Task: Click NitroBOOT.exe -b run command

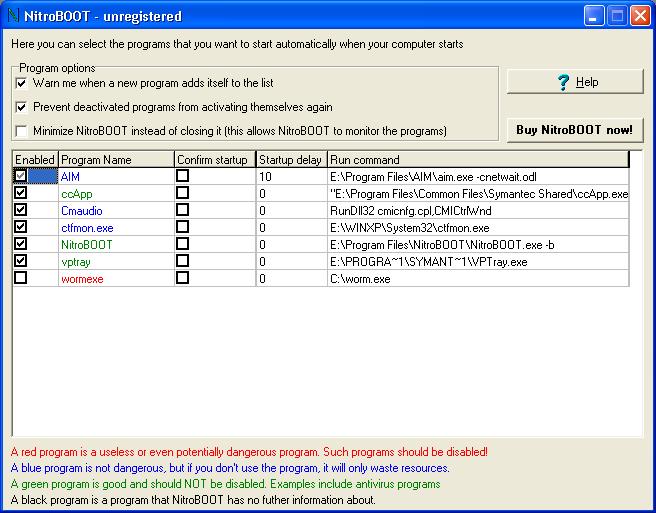Action: (x=442, y=245)
